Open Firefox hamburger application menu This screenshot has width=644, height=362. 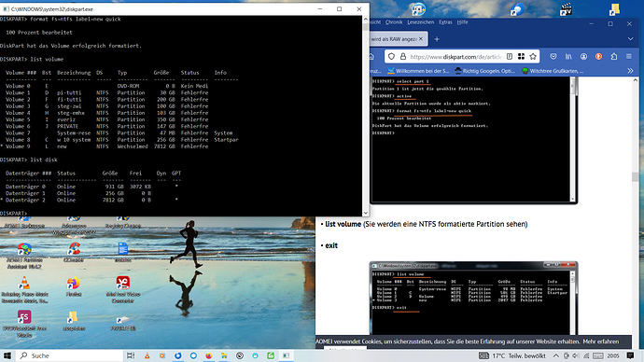pyautogui.click(x=629, y=57)
